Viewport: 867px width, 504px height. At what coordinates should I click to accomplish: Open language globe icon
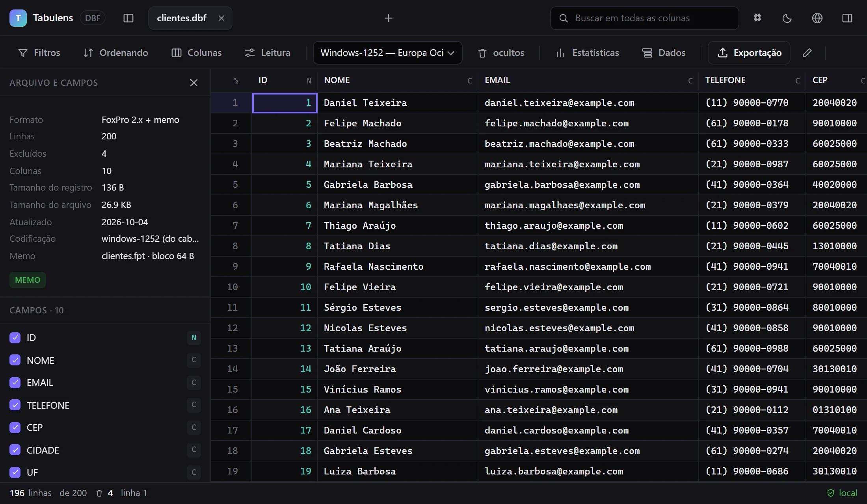[817, 18]
